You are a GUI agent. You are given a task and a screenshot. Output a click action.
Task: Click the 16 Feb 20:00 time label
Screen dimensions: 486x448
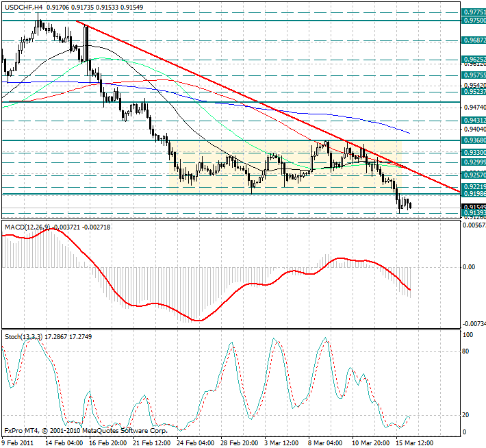click(x=108, y=443)
